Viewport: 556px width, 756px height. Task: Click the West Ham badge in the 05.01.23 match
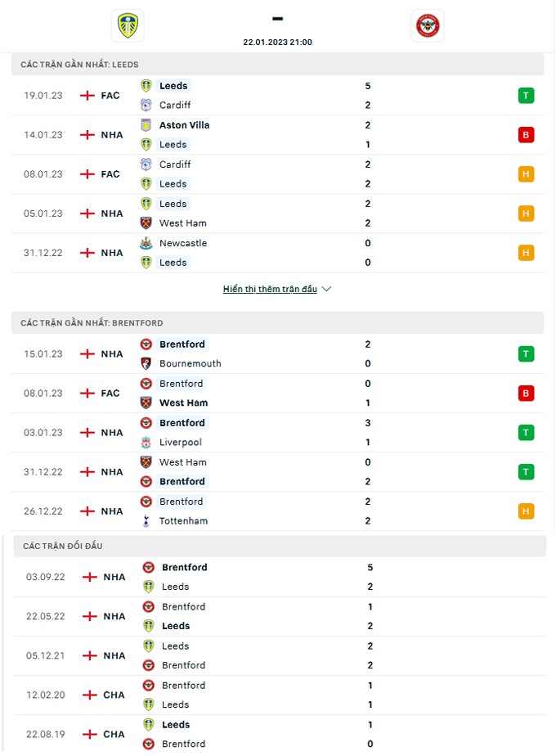tap(146, 223)
